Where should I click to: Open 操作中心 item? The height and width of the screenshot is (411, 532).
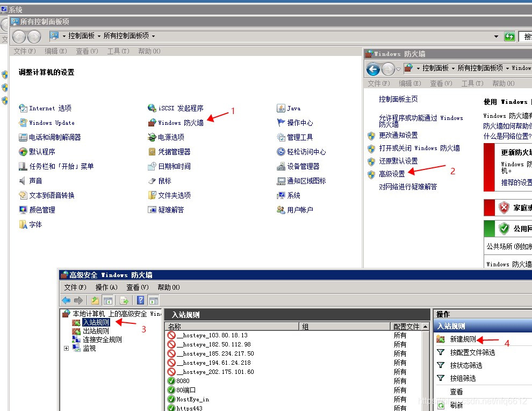click(x=295, y=123)
